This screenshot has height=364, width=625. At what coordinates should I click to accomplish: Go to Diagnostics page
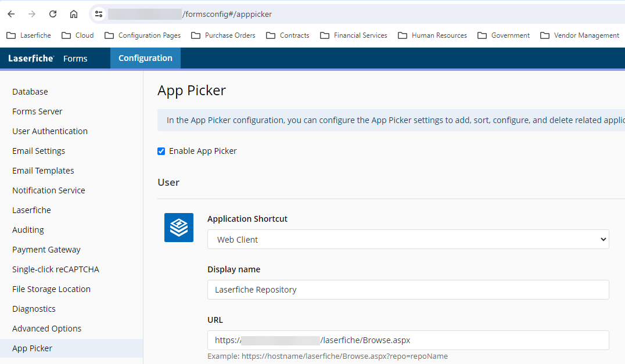34,309
